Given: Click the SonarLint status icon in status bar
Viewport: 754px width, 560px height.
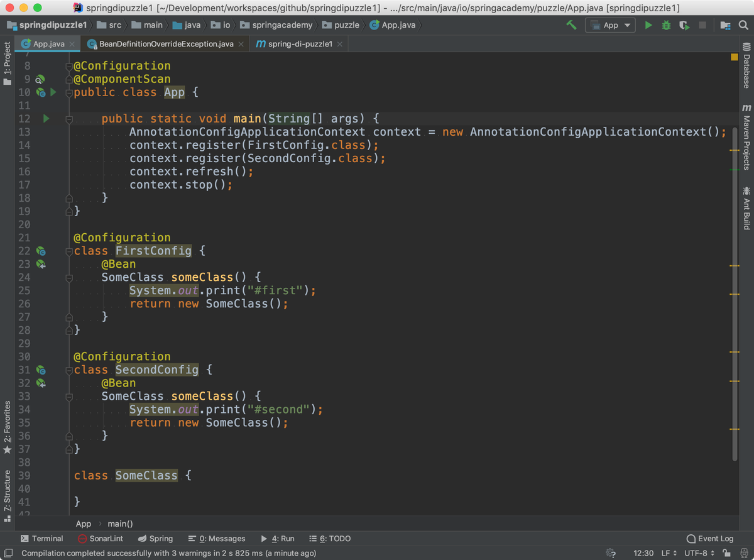Looking at the screenshot, I should coord(610,553).
